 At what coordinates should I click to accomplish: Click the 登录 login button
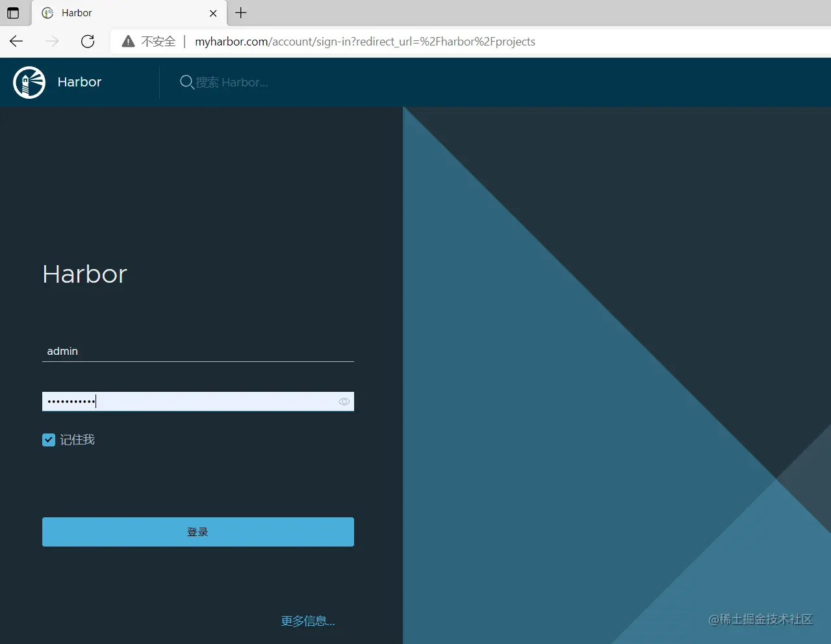198,532
